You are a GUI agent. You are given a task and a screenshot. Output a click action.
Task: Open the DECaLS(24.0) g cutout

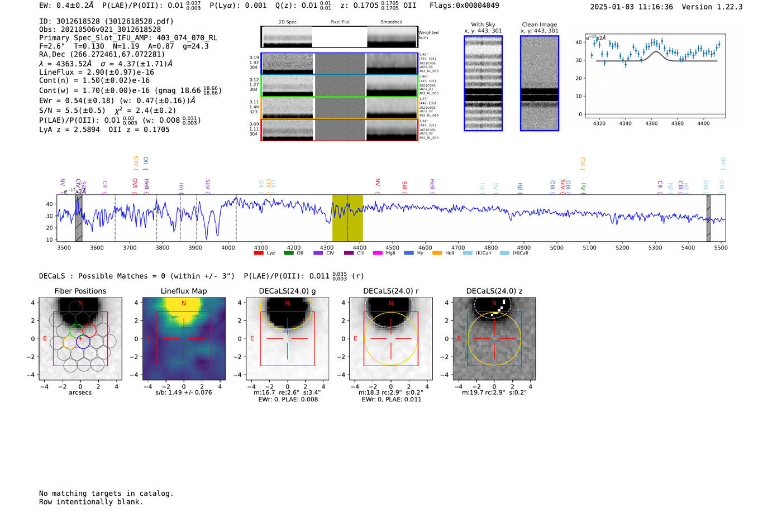[x=288, y=339]
